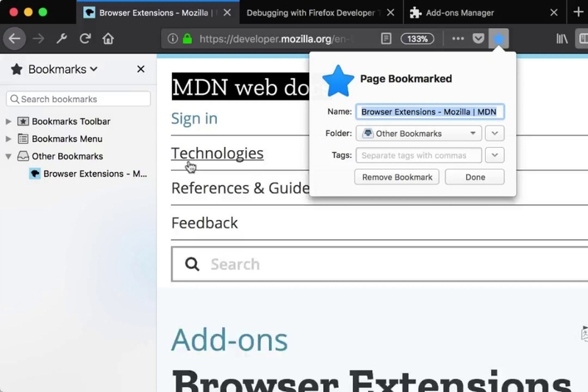This screenshot has width=588, height=392.
Task: Reset the 133% zoom level badge
Action: tap(417, 39)
